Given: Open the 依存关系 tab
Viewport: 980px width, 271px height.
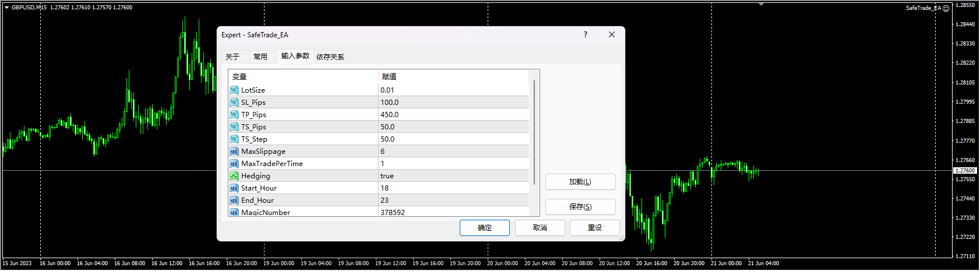Looking at the screenshot, I should click(x=330, y=57).
